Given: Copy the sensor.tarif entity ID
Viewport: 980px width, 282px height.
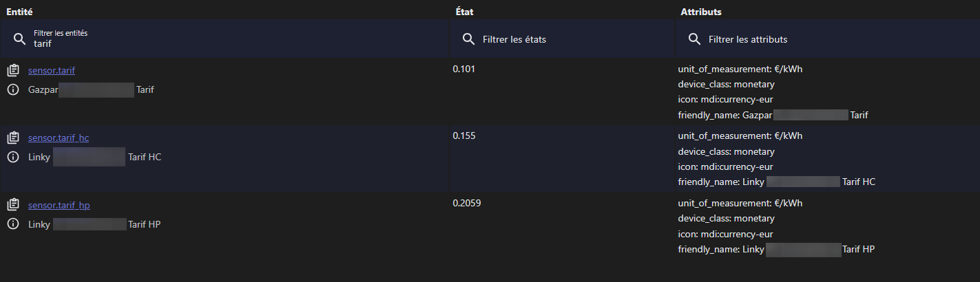Looking at the screenshot, I should 12,70.
